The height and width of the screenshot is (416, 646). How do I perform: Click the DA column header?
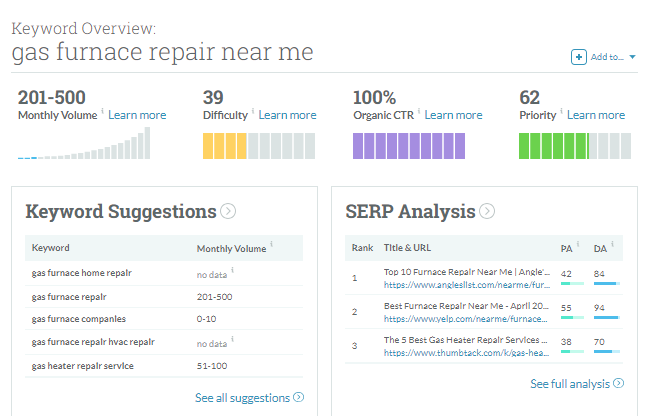(x=600, y=249)
